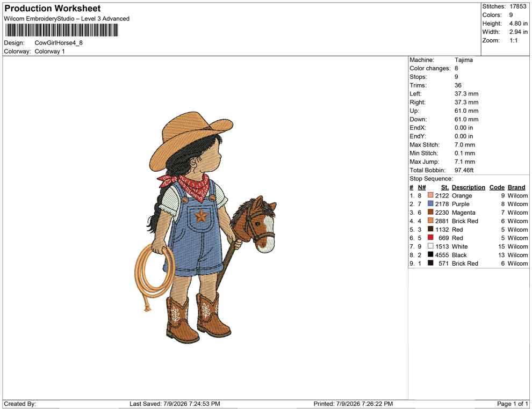
Task: Click stitch count '1513' in White row
Action: click(442, 246)
